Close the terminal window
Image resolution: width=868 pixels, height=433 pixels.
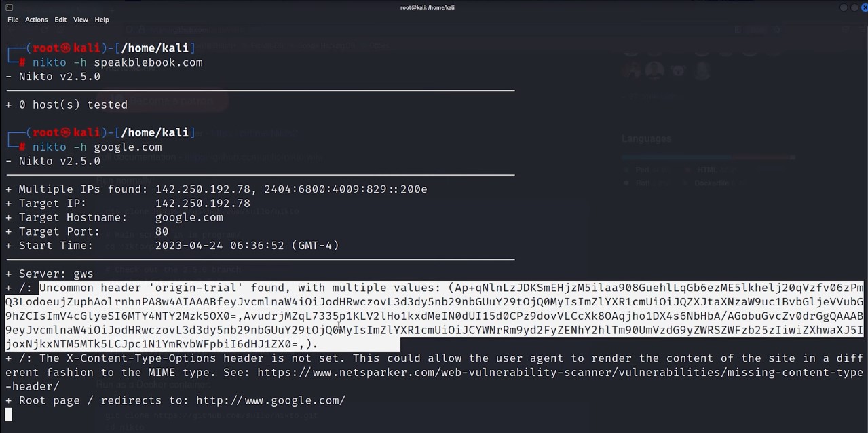pos(863,7)
